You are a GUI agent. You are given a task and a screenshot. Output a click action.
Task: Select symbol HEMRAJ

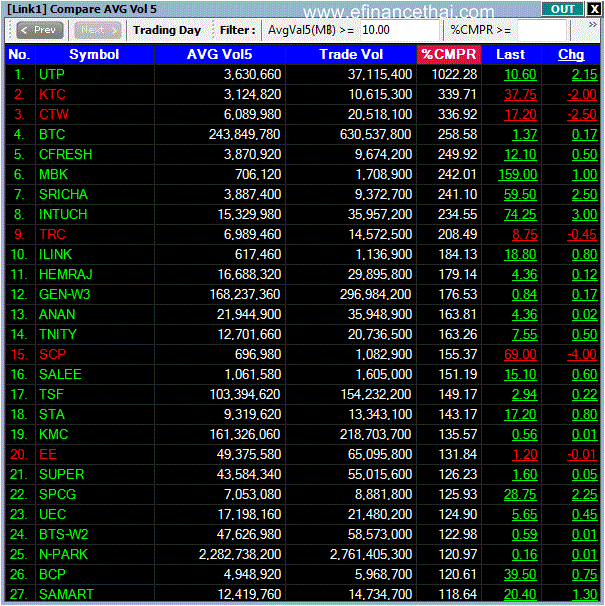(66, 275)
